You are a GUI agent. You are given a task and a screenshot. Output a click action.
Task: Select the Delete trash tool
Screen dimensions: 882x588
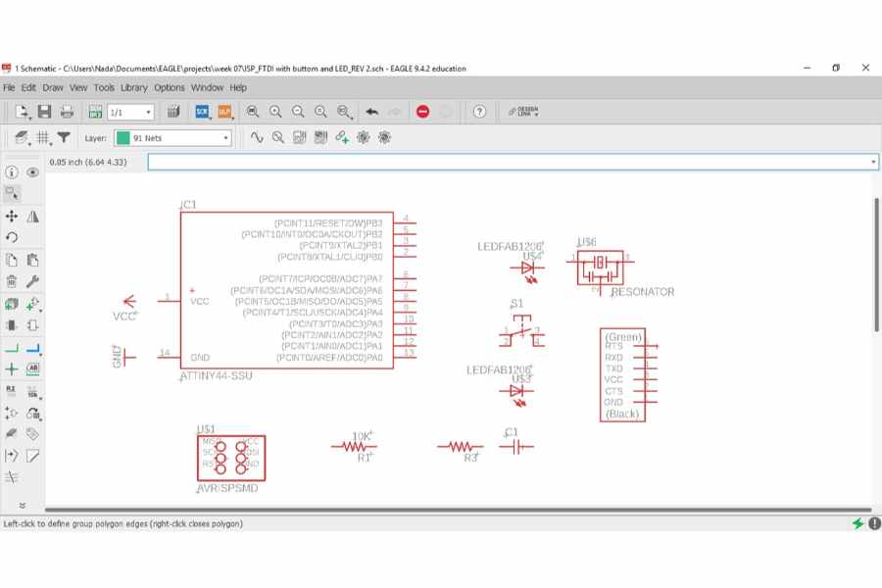coord(11,281)
